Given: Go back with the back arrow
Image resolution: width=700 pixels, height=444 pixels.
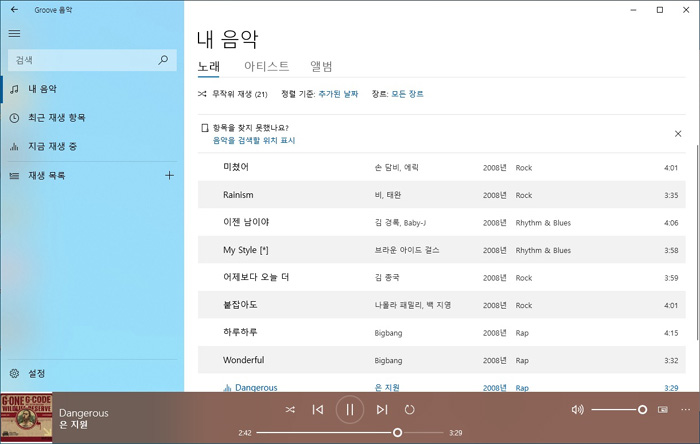Looking at the screenshot, I should (x=14, y=9).
